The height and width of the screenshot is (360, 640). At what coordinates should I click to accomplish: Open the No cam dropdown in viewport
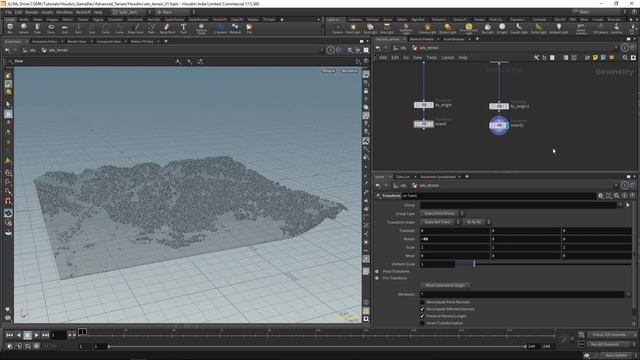coord(349,71)
